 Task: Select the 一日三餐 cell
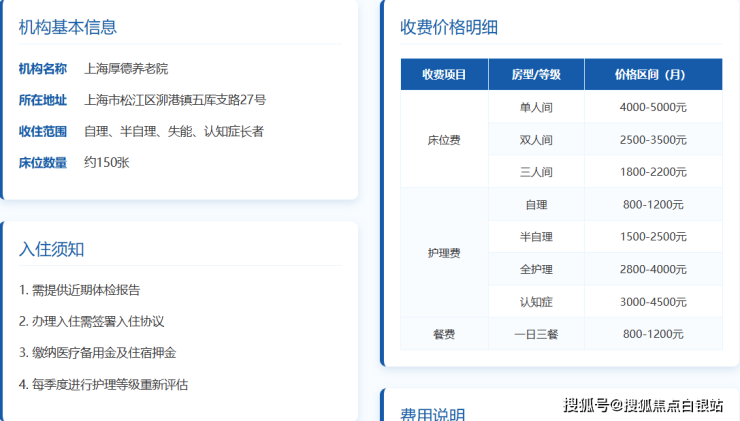(536, 334)
